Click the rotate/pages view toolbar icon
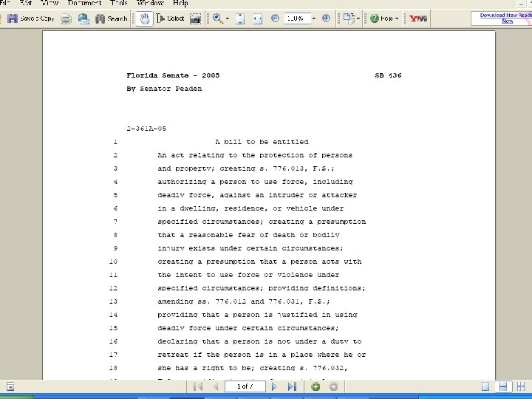 pyautogui.click(x=349, y=18)
